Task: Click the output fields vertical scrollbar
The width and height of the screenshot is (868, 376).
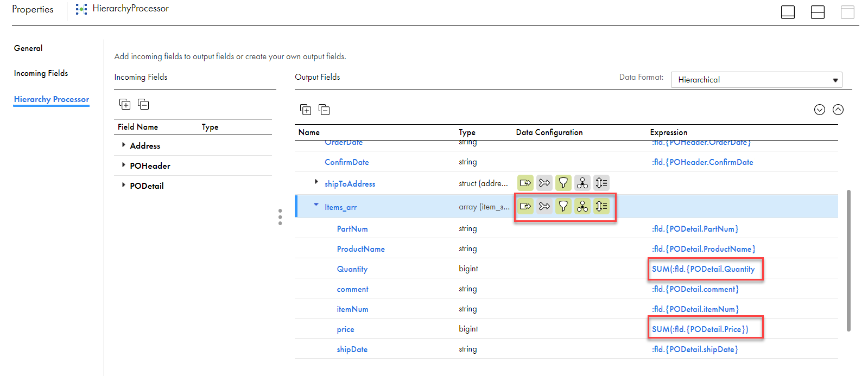Action: pos(848,260)
